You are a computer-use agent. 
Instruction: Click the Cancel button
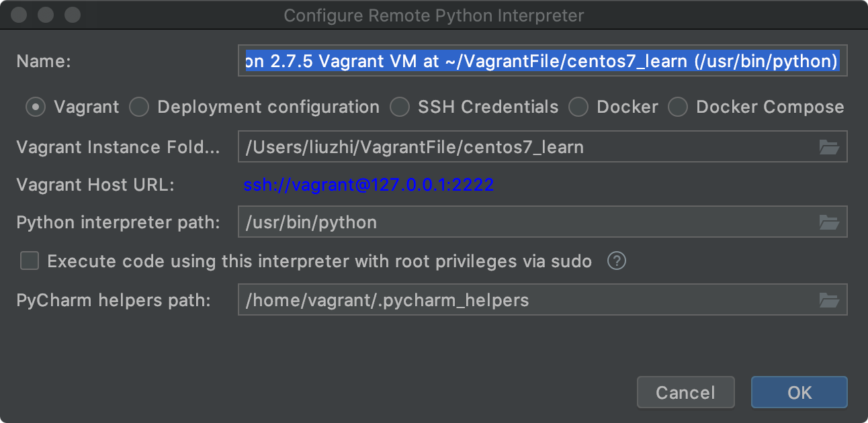(685, 392)
